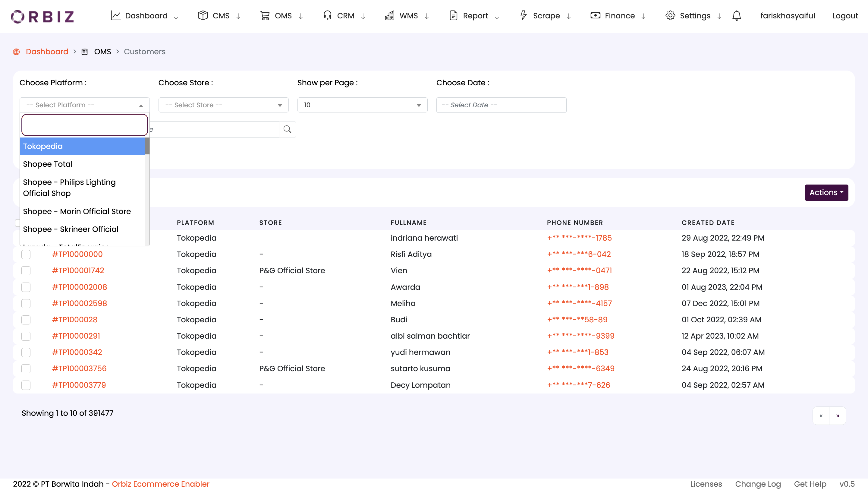This screenshot has width=868, height=490.
Task: Click the Dashboard chart icon
Action: (x=115, y=15)
